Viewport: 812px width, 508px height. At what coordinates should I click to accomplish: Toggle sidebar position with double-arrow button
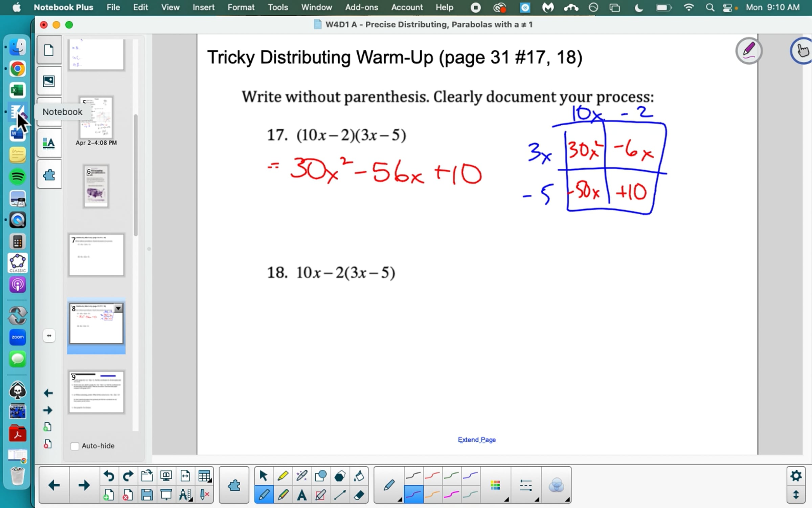(x=49, y=336)
